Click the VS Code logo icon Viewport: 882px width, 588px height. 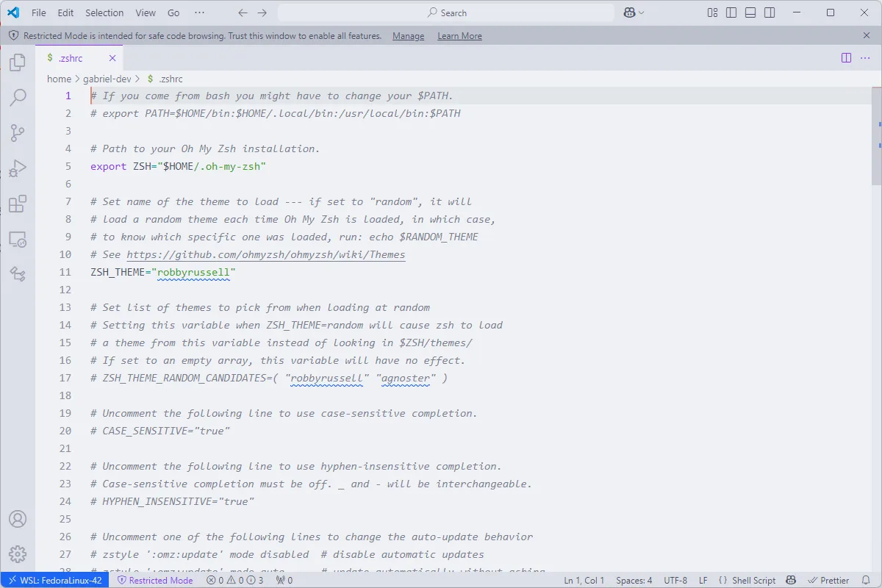(13, 12)
